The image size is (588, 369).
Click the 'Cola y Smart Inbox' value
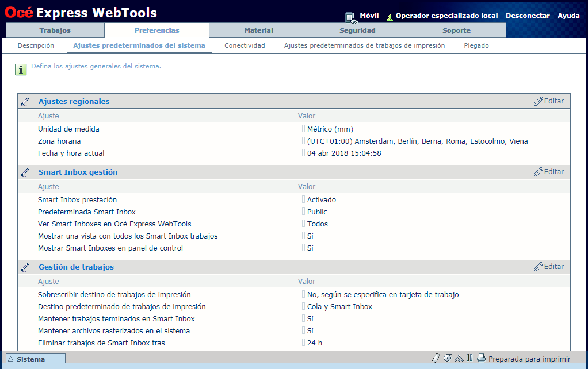point(340,307)
